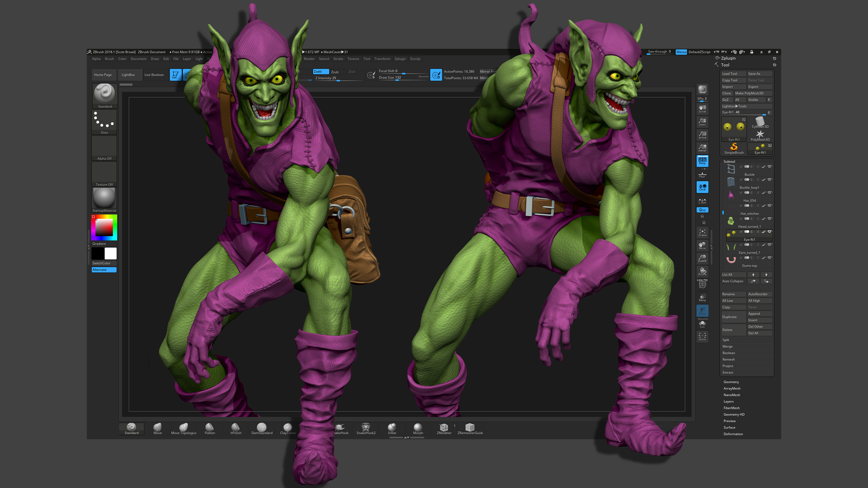The image size is (868, 488).
Task: Pick the SnakeHook2 brush
Action: (x=366, y=429)
